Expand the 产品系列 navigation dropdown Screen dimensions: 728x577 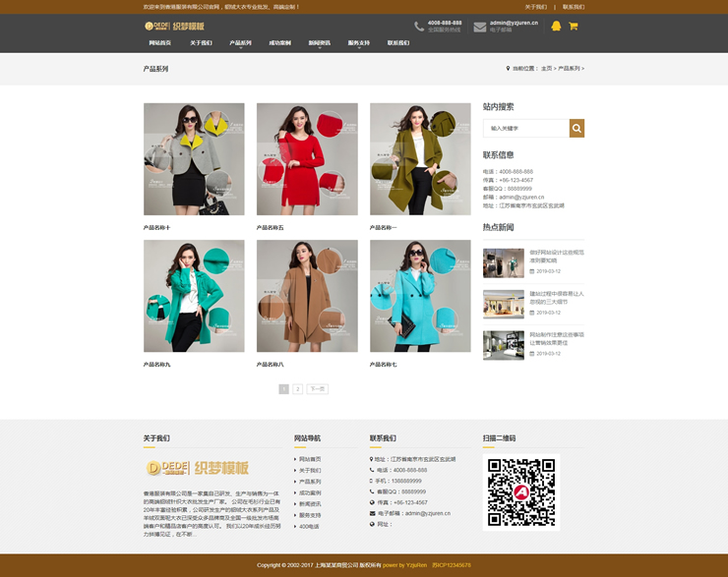(x=240, y=43)
